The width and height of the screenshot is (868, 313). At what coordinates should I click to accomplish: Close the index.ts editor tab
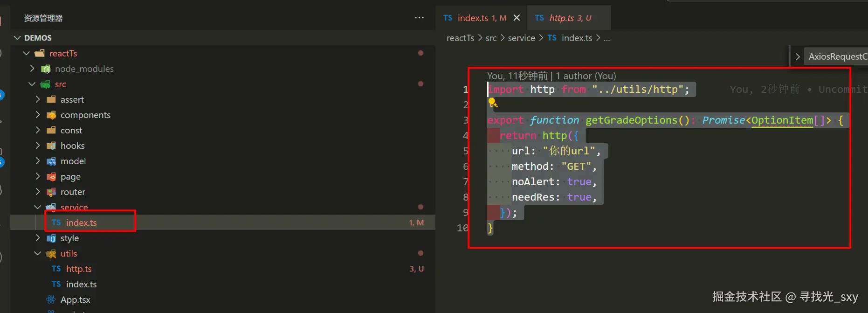517,18
